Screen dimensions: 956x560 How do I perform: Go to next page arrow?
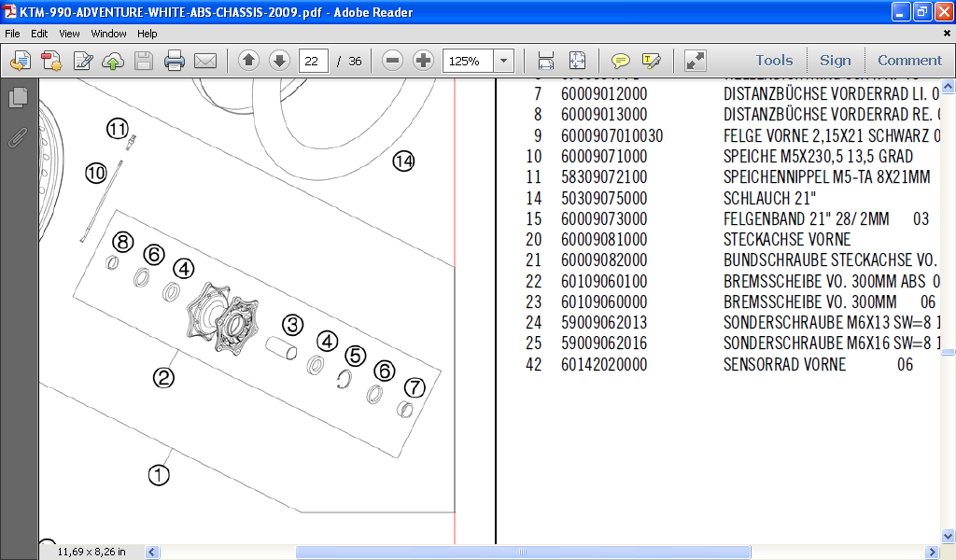click(x=279, y=62)
